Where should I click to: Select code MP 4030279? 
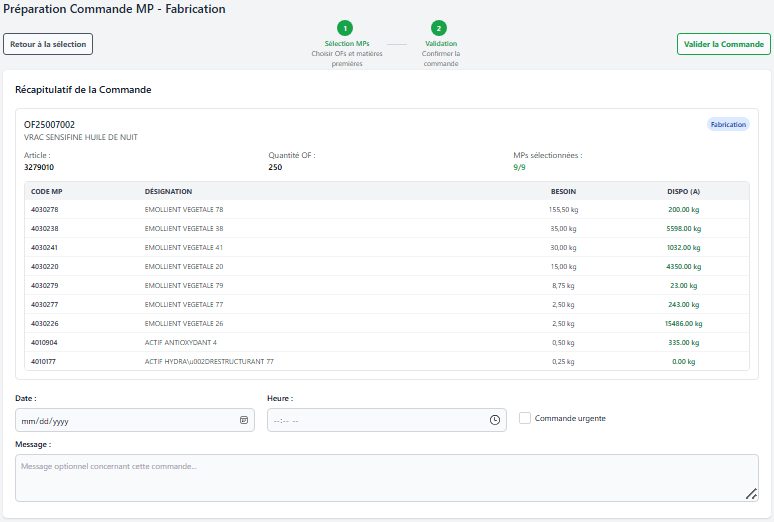44,285
